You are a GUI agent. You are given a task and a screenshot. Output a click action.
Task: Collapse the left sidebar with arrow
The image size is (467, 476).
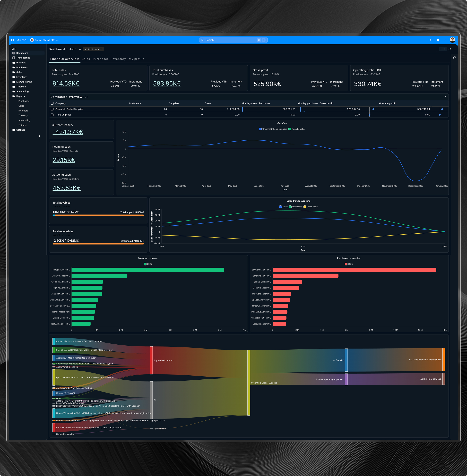(x=39, y=136)
